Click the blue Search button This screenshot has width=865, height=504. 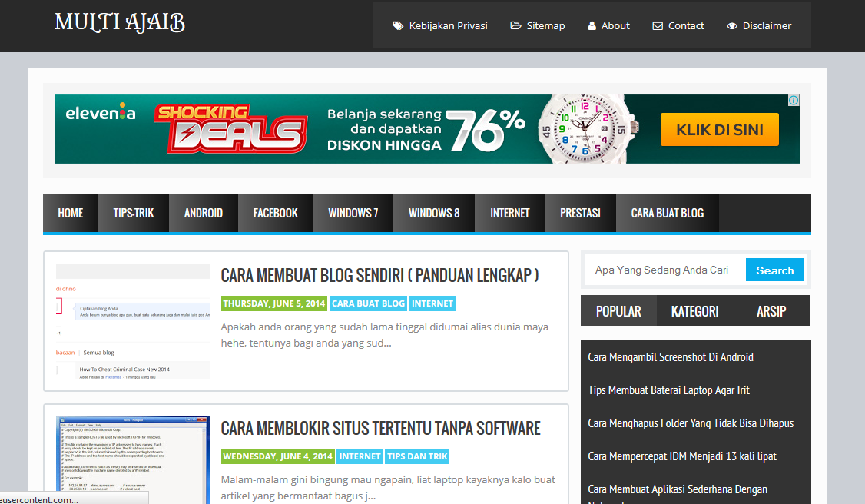774,270
